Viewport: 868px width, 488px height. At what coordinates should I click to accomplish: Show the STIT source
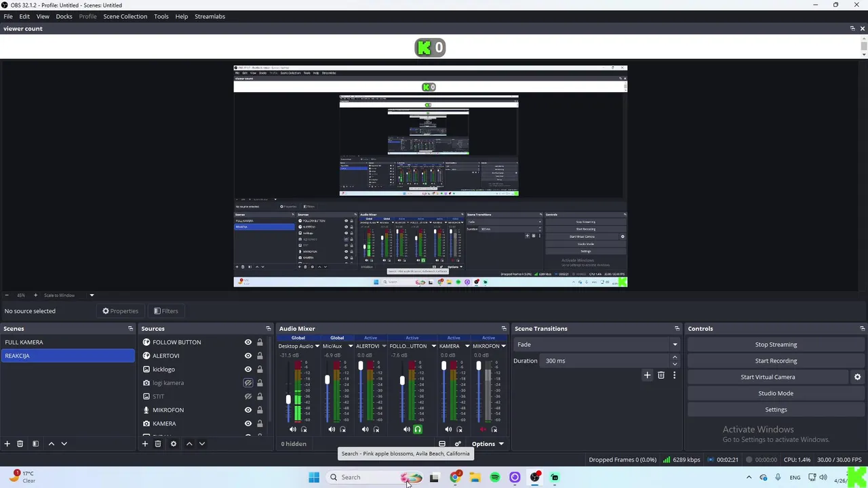pyautogui.click(x=248, y=396)
